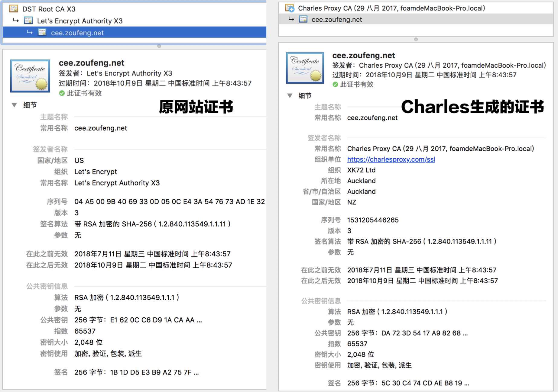The image size is (558, 392).
Task: Click the DST Root CA X3 certificate icon
Action: tap(14, 8)
